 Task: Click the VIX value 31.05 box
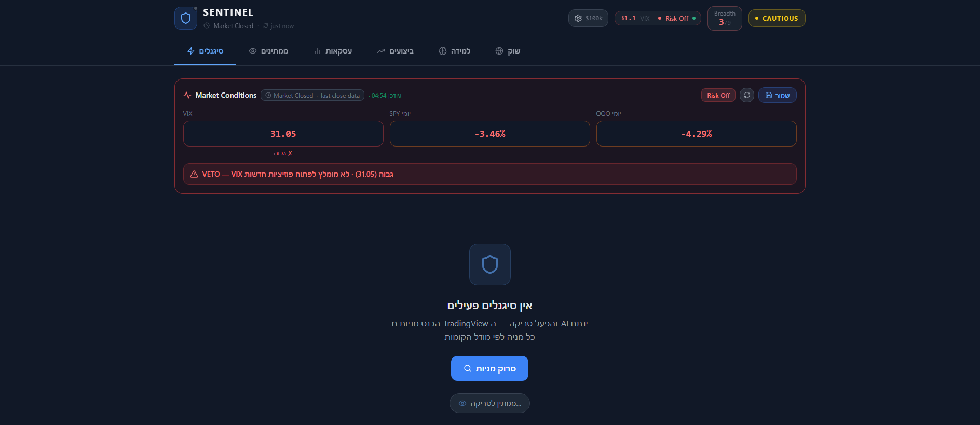click(x=283, y=134)
